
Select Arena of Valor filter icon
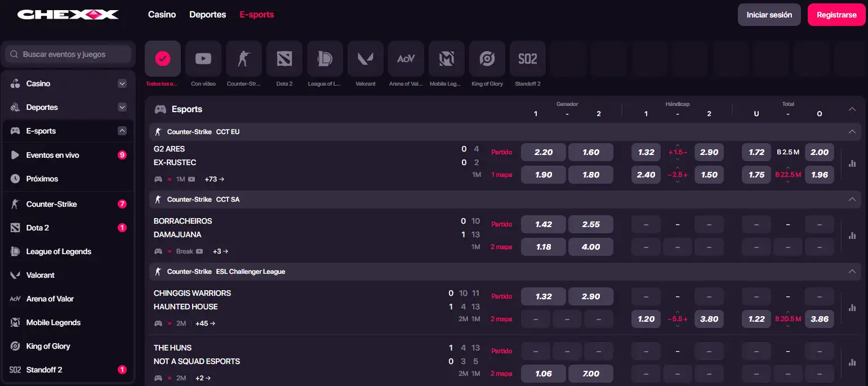coord(406,59)
